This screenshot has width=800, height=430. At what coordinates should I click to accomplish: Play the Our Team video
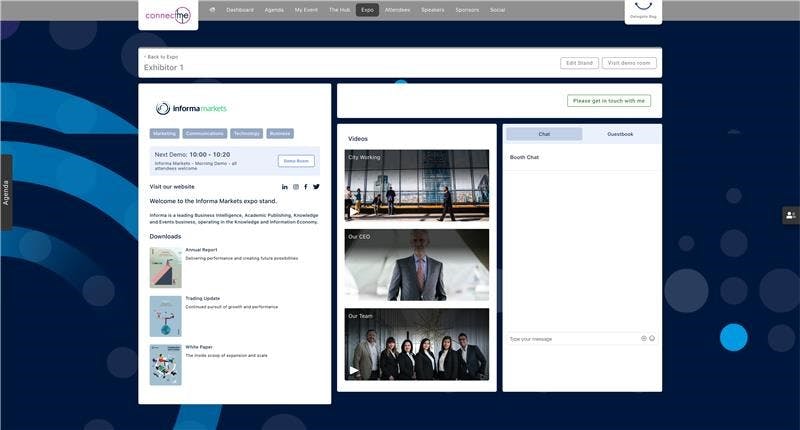click(x=354, y=371)
